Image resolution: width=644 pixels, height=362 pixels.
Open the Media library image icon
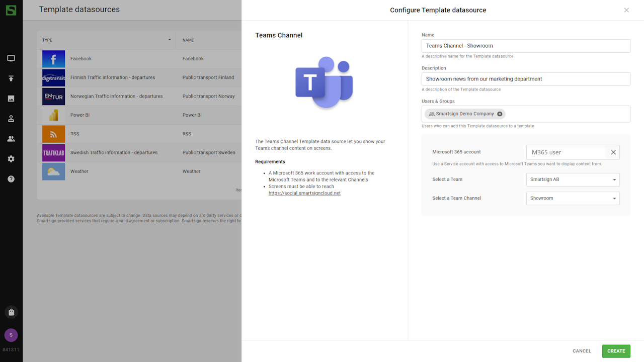point(11,99)
